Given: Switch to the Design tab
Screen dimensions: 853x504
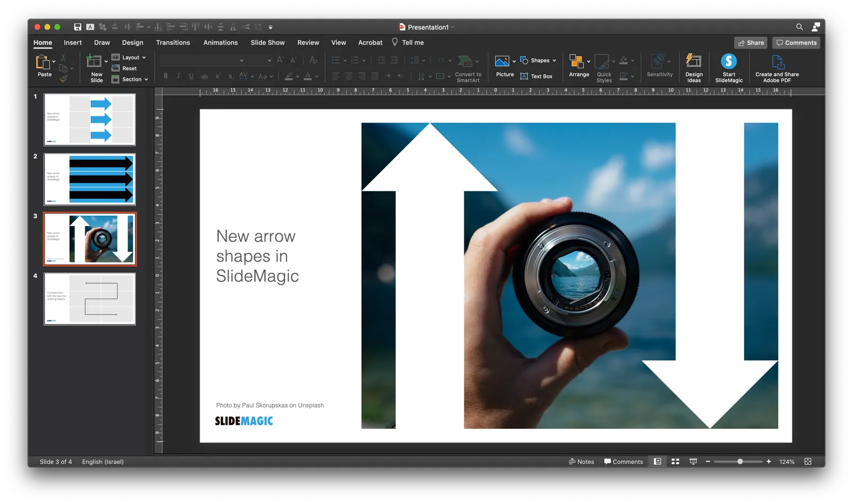Looking at the screenshot, I should [133, 43].
